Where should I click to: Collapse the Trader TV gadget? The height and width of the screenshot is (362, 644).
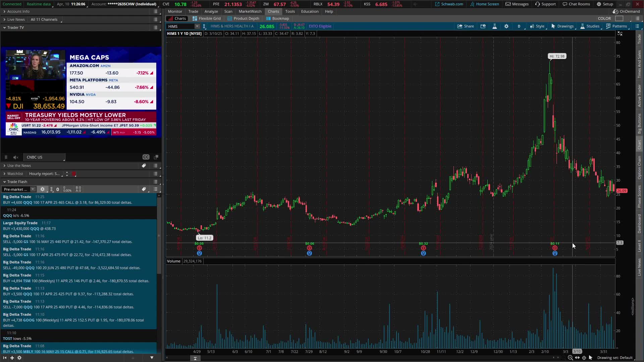4,27
